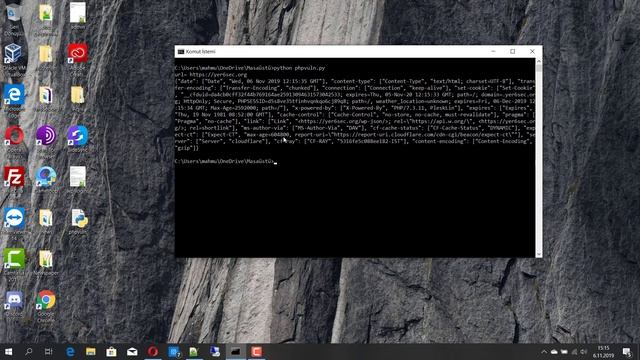Switch to Camtasia recorder in the taskbar
The image size is (640, 360).
coord(257,351)
